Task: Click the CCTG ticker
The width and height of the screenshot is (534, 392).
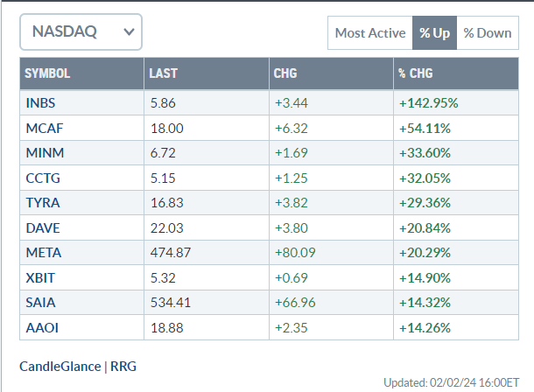Action: point(42,178)
